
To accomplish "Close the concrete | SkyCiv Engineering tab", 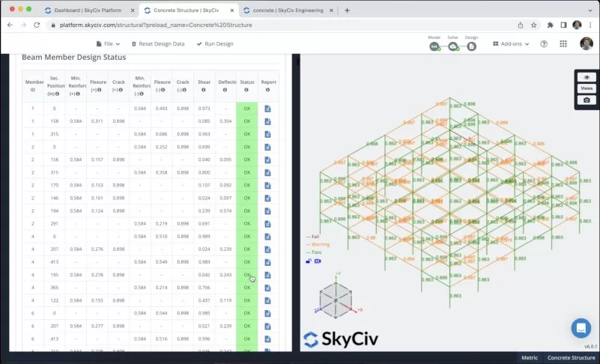I will [331, 10].
